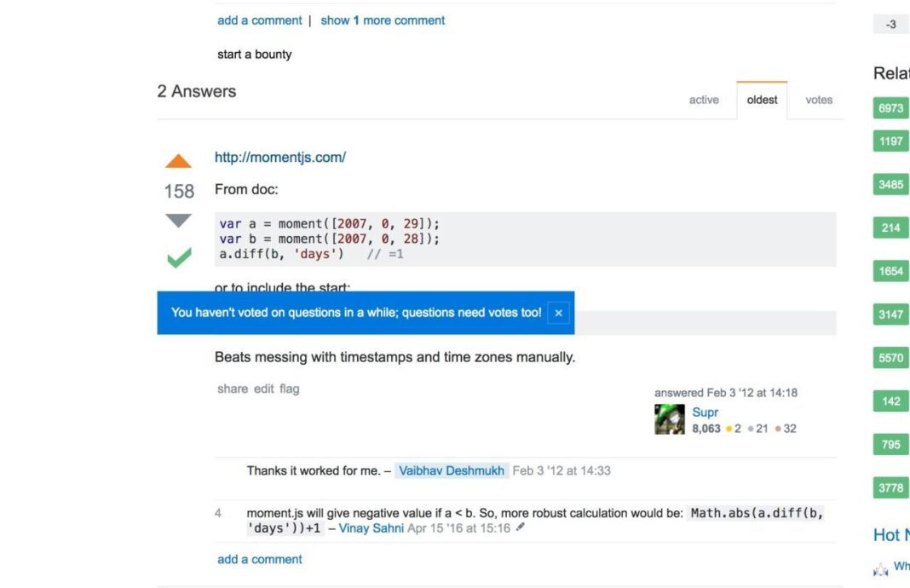Click 'add a comment' below the answer
This screenshot has width=910, height=588.
tap(259, 559)
